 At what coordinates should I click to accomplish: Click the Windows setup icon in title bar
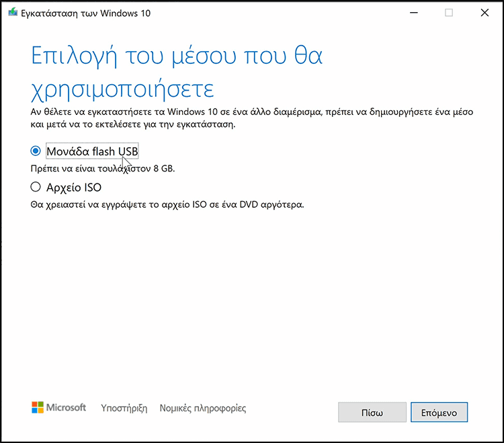(x=13, y=13)
